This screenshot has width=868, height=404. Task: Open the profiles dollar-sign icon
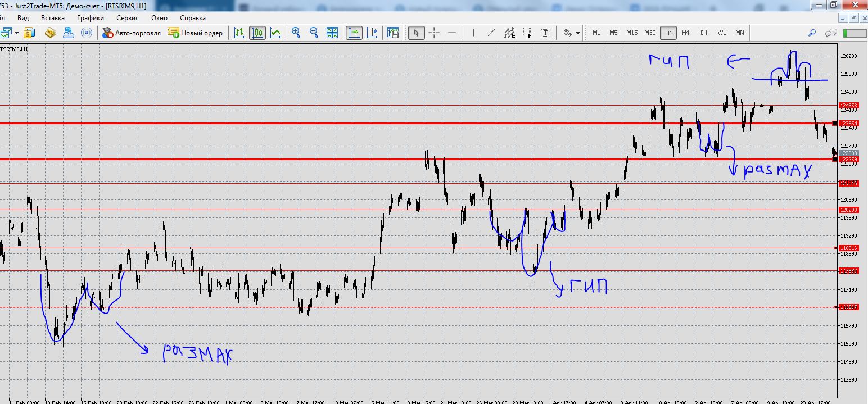[29, 33]
